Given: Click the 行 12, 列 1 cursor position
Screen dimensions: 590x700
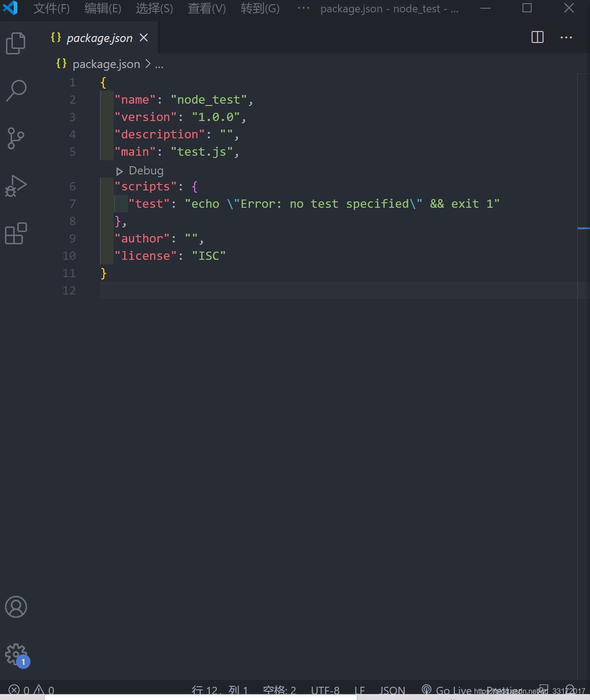Looking at the screenshot, I should [x=220, y=690].
